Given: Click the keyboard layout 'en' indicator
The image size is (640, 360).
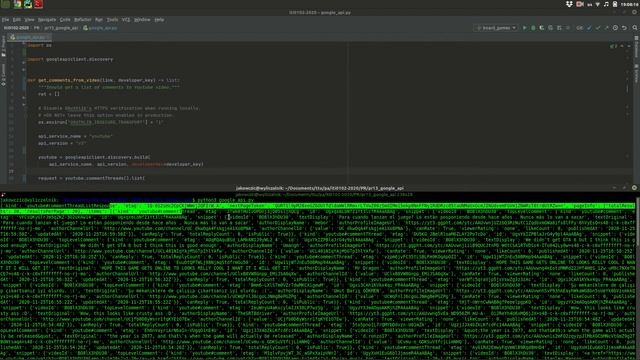Looking at the screenshot, I should pyautogui.click(x=590, y=4).
